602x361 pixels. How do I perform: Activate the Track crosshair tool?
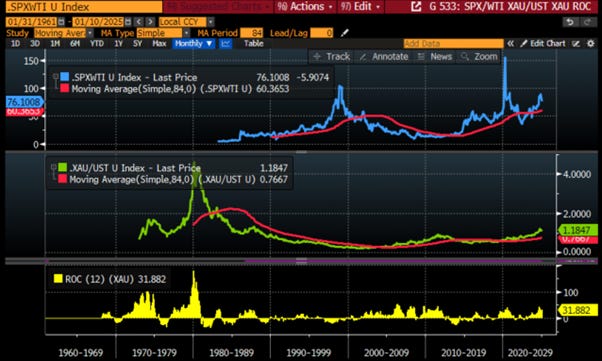pyautogui.click(x=331, y=57)
